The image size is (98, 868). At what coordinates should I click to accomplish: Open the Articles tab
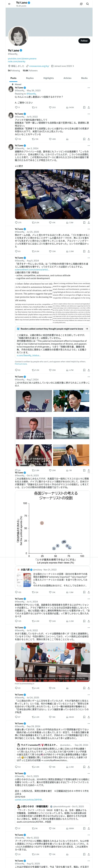coord(68,78)
